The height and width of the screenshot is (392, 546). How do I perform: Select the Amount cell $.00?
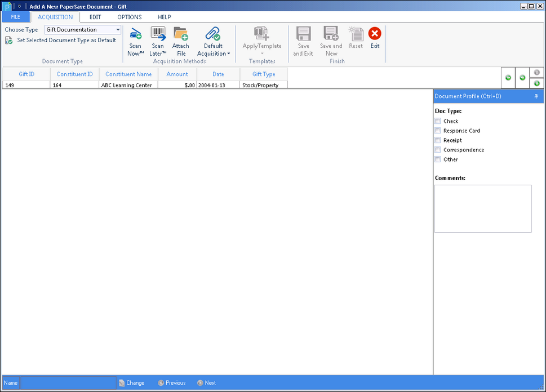pos(177,85)
